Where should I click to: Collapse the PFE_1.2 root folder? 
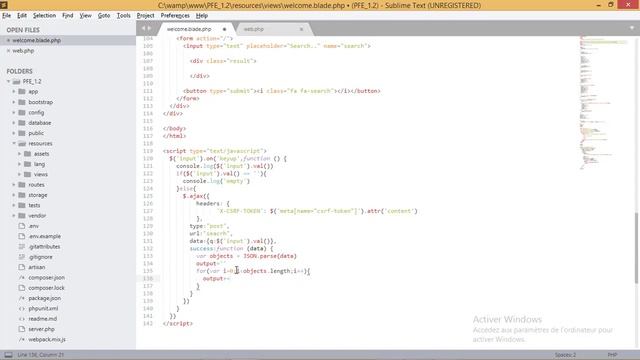[x=8, y=81]
